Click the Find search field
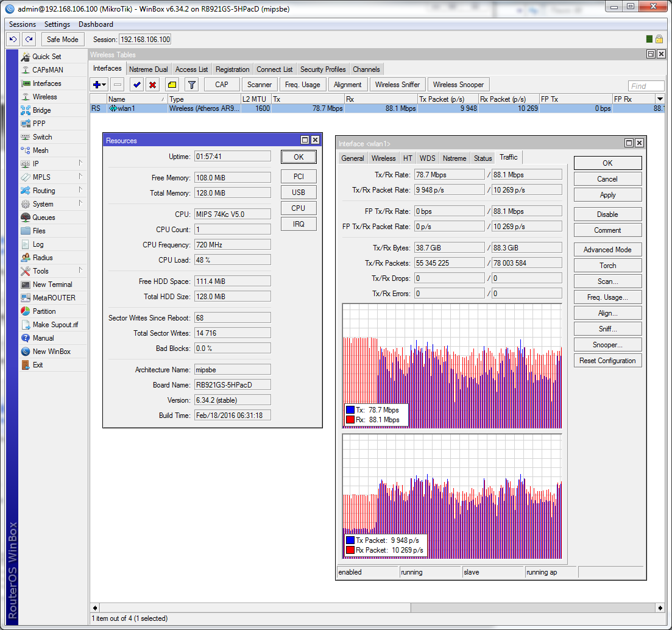 click(646, 86)
